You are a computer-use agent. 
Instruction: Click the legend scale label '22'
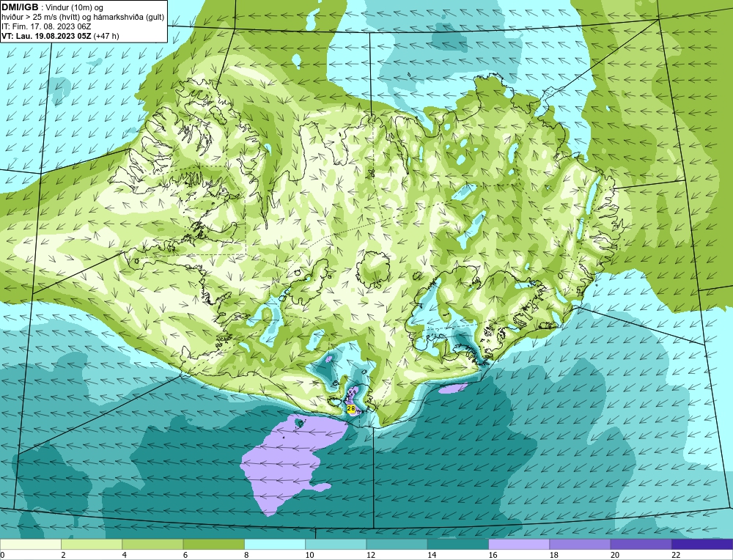pyautogui.click(x=677, y=555)
